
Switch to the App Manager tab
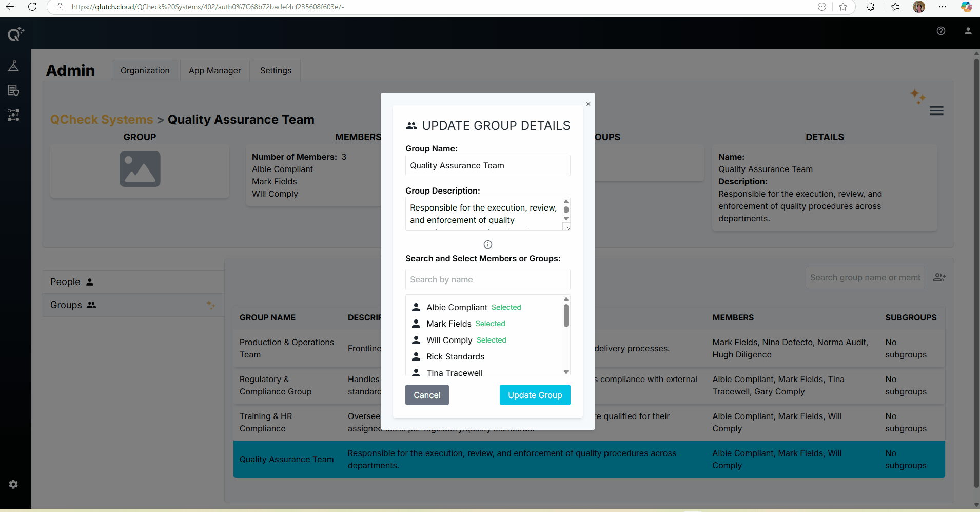(x=214, y=70)
